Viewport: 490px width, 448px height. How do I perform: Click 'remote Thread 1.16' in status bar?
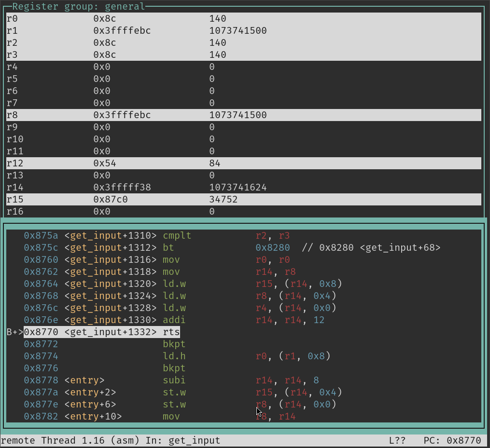53,440
